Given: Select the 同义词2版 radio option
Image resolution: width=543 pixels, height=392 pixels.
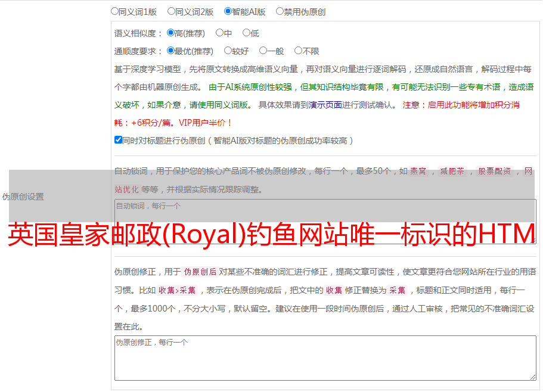Looking at the screenshot, I should click(171, 11).
